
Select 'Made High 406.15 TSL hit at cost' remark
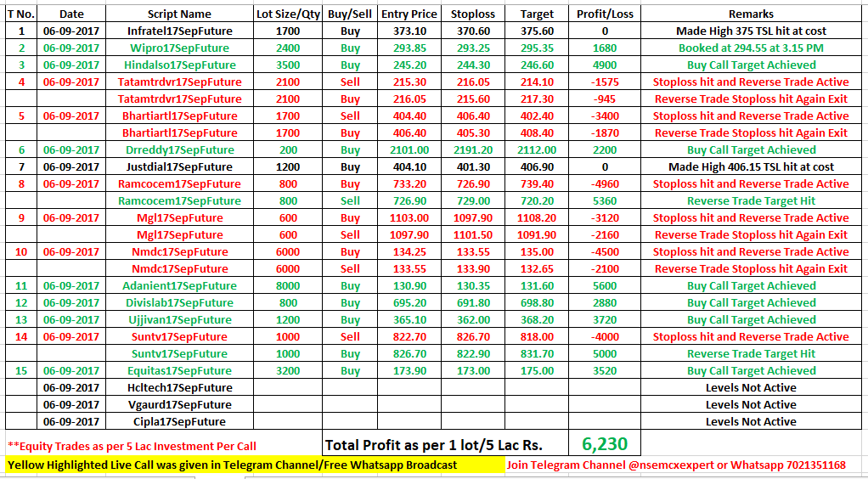coord(751,166)
